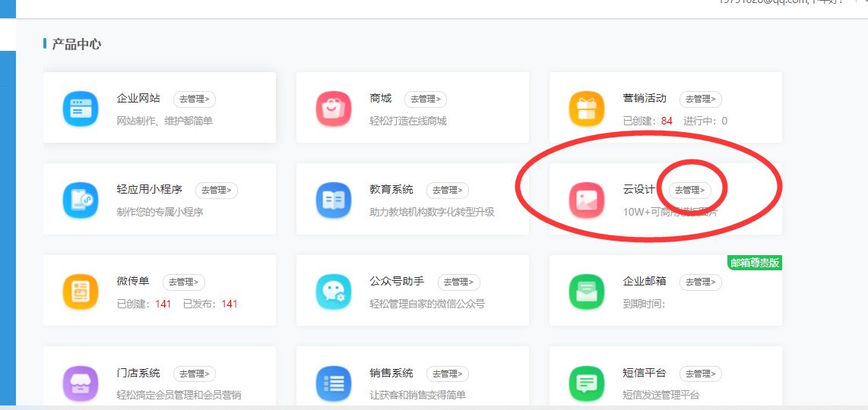868x410 pixels.
Task: Click 制作您的专属小程序 description
Action: coord(160,212)
